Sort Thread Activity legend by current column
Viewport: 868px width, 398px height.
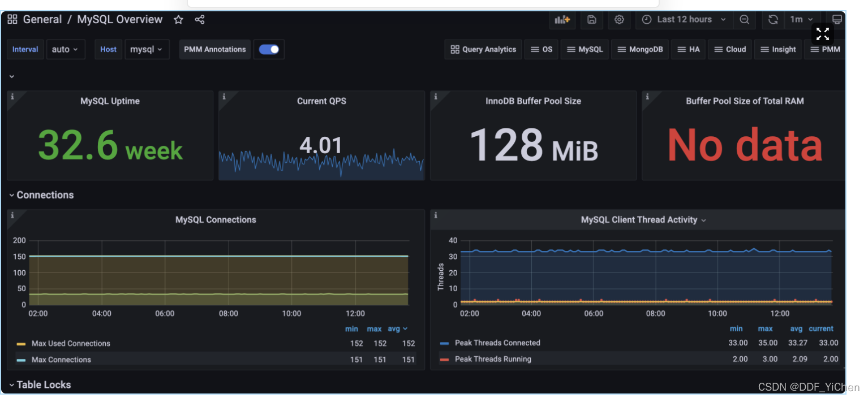pyautogui.click(x=821, y=328)
